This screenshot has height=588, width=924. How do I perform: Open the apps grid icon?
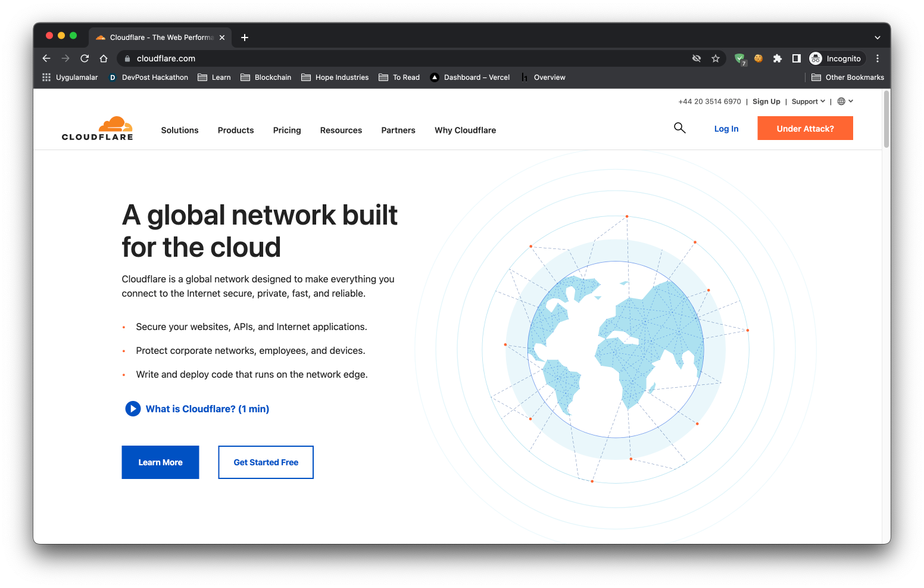(x=46, y=77)
